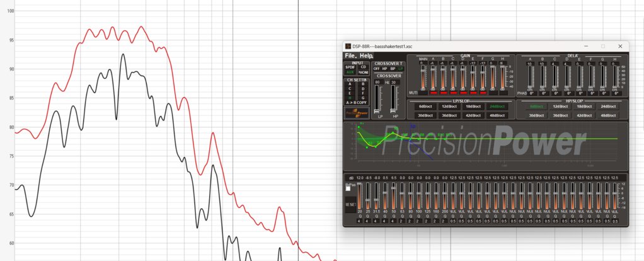
Task: Click the LP crossover frequency field showing 80
Action: [x=379, y=82]
